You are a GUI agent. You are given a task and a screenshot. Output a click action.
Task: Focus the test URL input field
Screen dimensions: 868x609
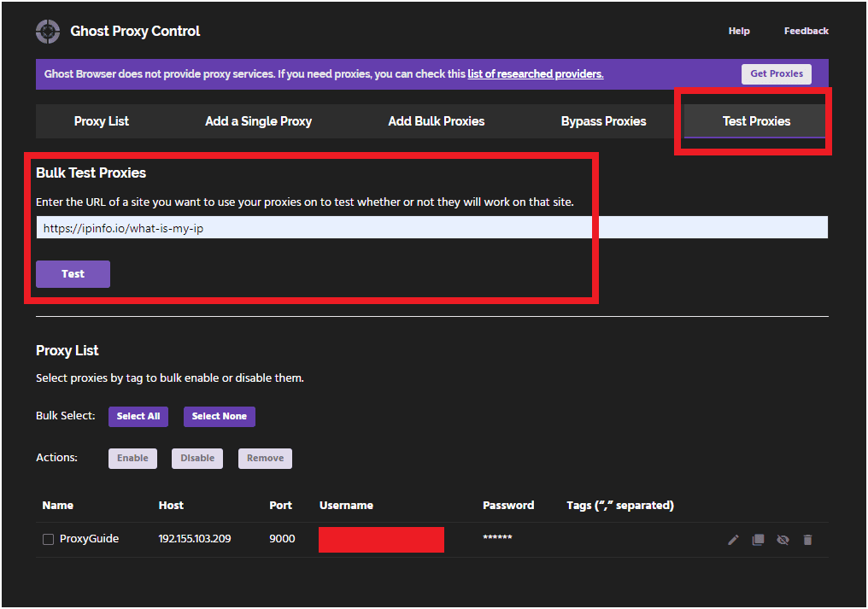click(431, 228)
